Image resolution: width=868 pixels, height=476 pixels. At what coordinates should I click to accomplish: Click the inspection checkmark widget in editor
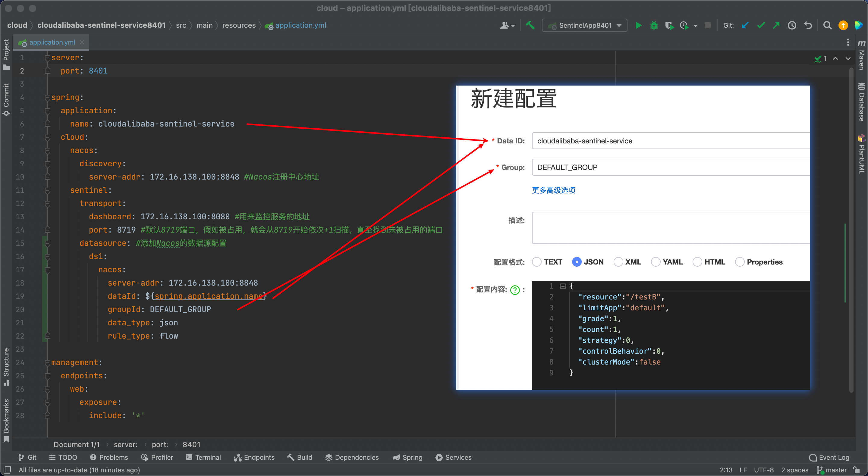820,59
